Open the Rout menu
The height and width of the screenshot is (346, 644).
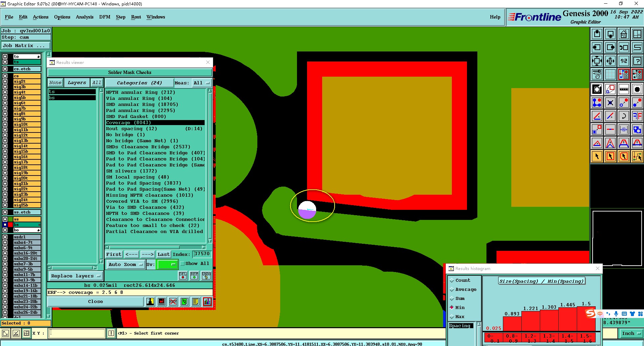tap(136, 17)
